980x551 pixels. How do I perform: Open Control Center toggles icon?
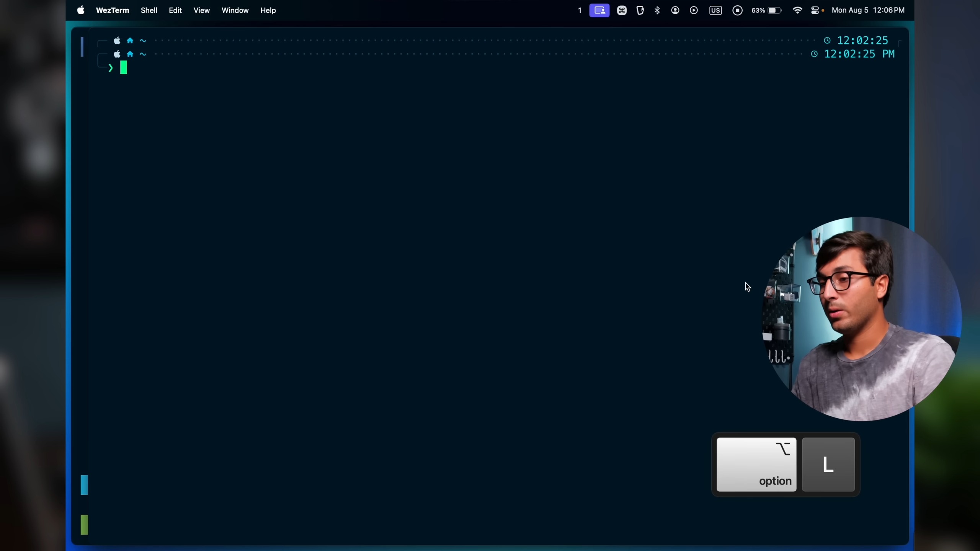pos(815,10)
